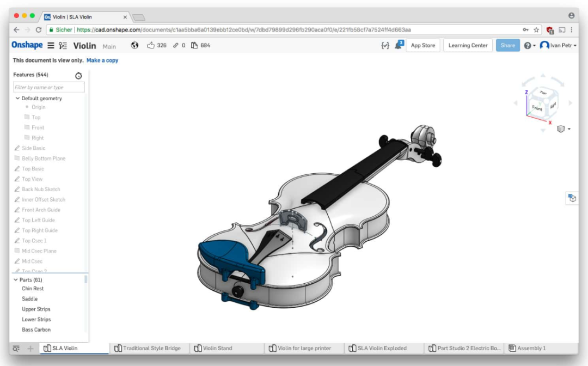
Task: Click the Share button
Action: 508,45
